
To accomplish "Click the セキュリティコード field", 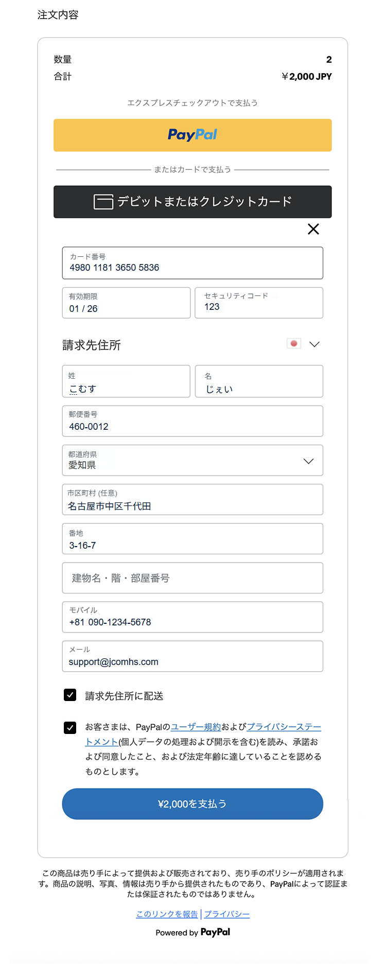I will point(259,303).
